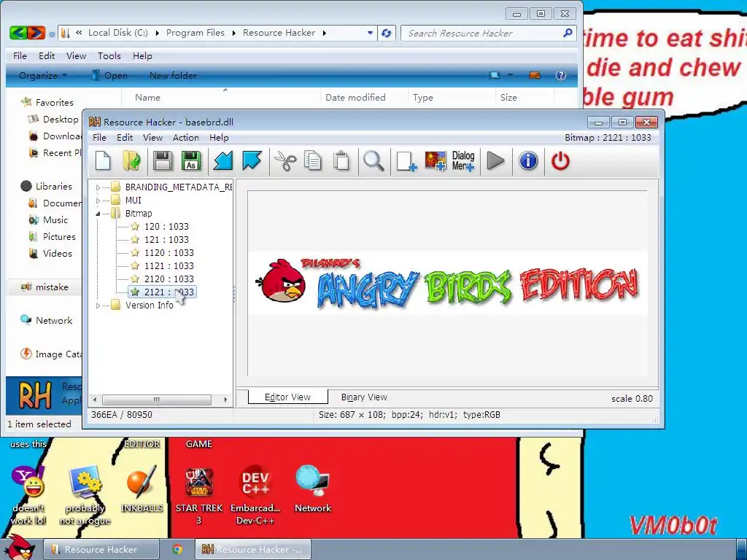Open the blue information icon
Image resolution: width=747 pixels, height=560 pixels.
click(x=528, y=161)
